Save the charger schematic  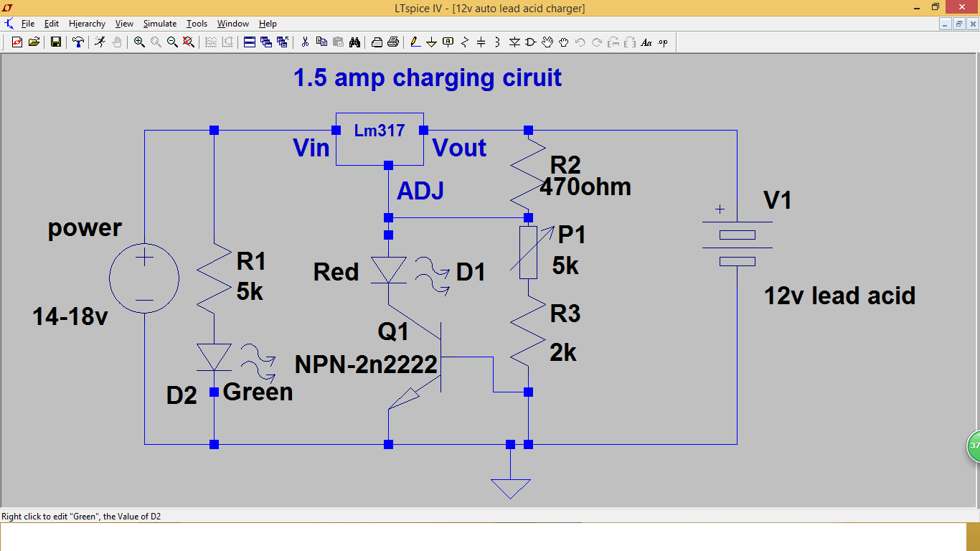(x=55, y=42)
